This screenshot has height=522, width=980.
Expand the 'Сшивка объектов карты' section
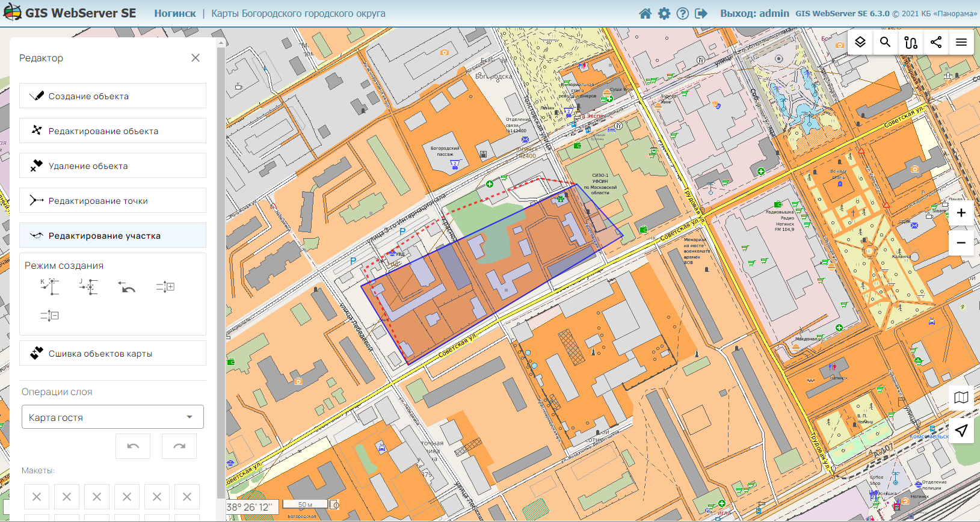click(x=112, y=354)
